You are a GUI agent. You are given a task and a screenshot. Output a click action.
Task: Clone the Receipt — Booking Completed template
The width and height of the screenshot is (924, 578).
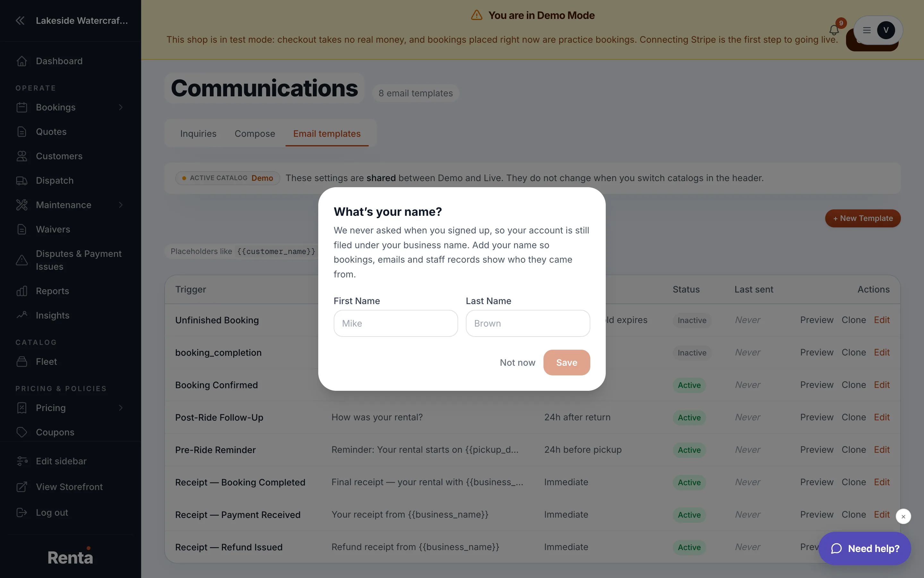[854, 482]
